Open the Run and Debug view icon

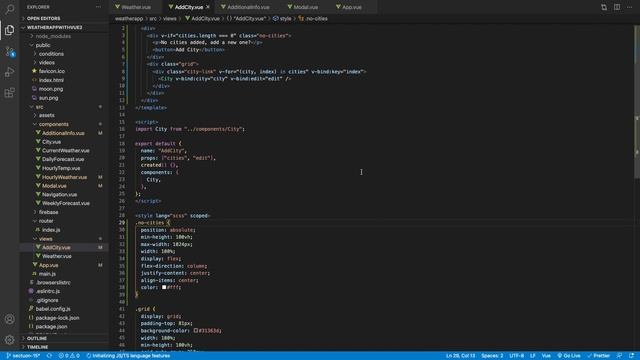coord(9,72)
